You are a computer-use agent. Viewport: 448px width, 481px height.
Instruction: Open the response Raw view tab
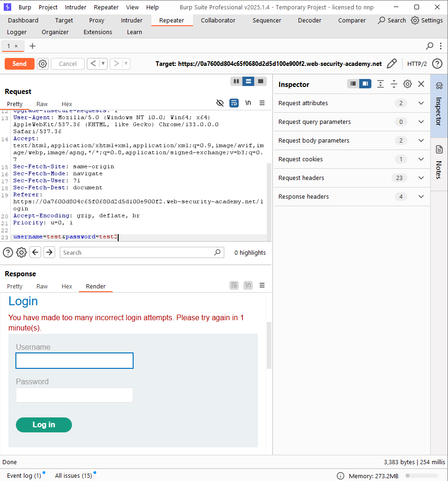(x=42, y=286)
